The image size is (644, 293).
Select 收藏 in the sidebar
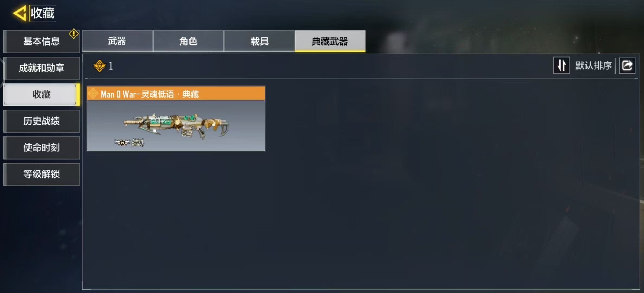coord(41,94)
